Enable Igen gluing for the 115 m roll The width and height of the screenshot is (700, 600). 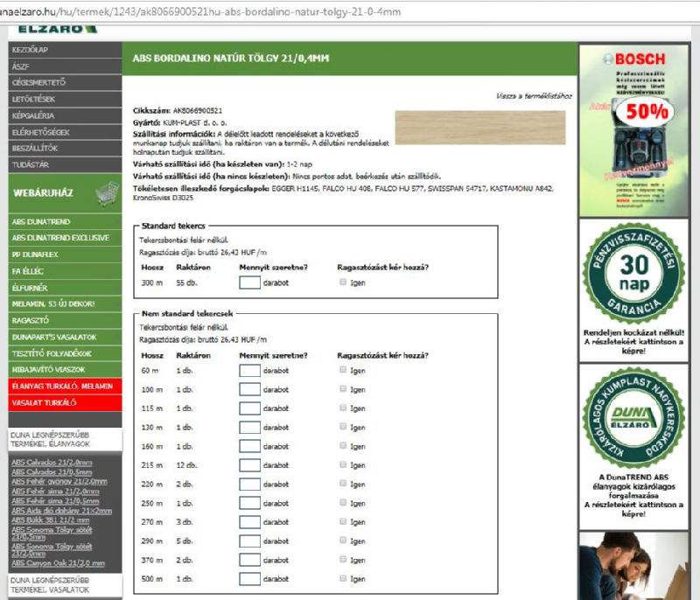[x=343, y=408]
